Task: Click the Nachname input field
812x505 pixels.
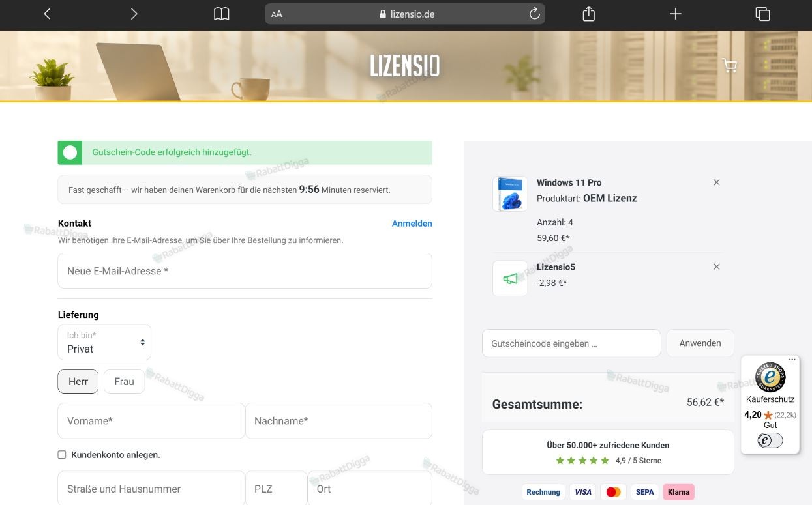Action: [338, 421]
